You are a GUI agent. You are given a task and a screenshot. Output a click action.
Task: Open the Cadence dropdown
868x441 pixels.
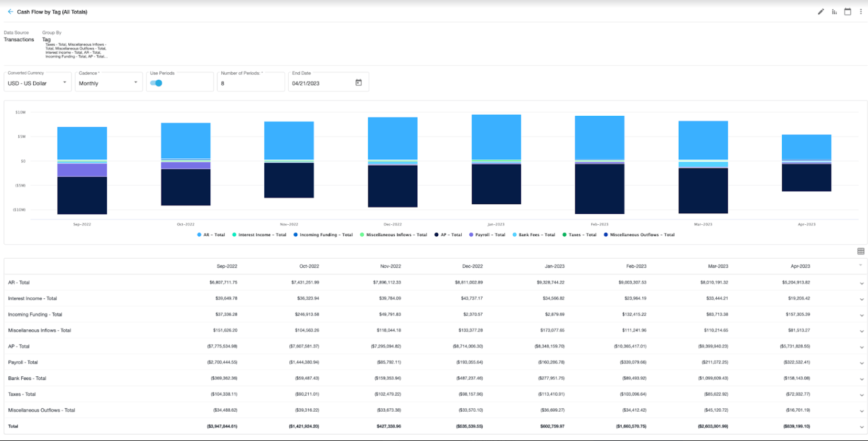pyautogui.click(x=108, y=83)
